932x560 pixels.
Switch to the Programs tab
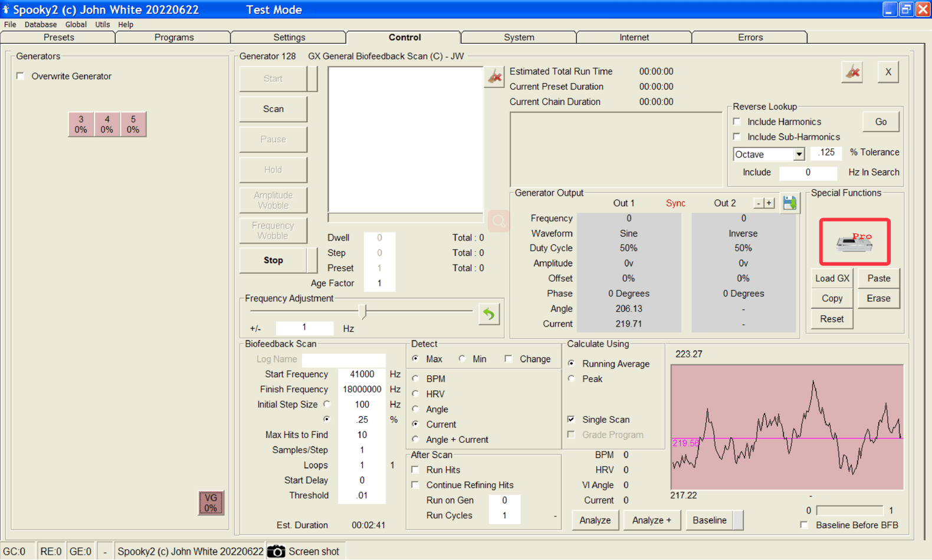coord(173,37)
